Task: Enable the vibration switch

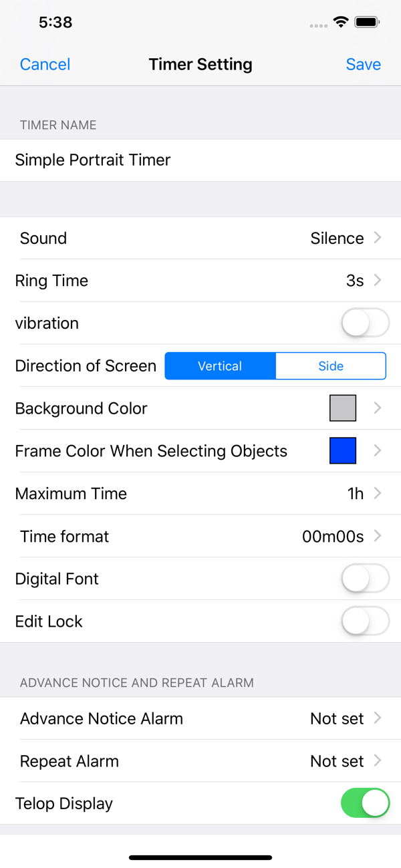Action: [x=365, y=323]
